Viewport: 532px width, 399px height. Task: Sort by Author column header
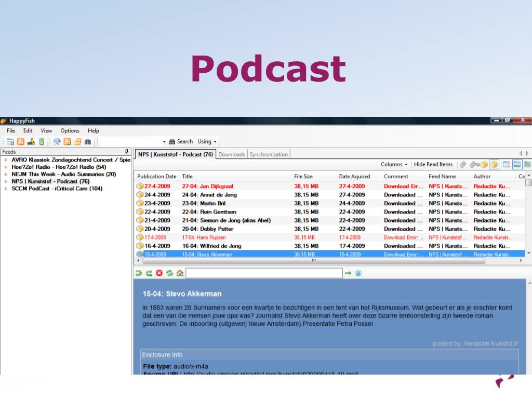tap(493, 177)
